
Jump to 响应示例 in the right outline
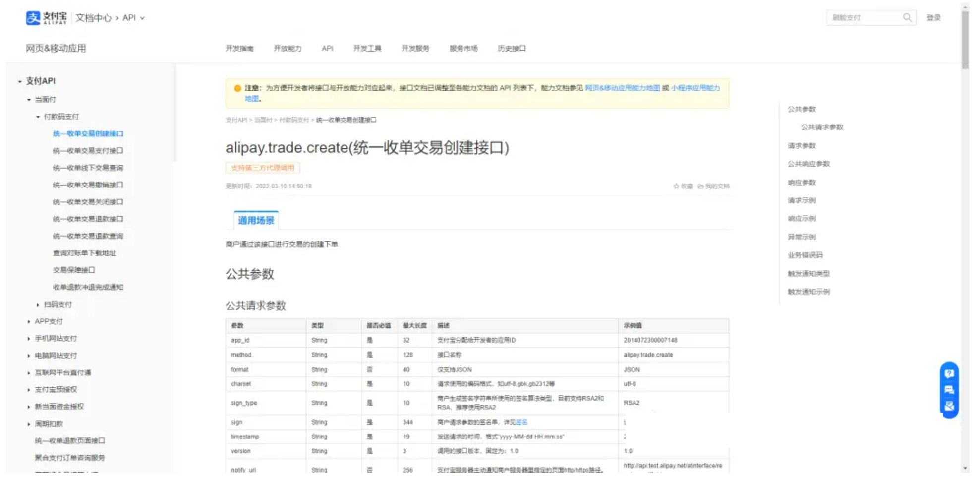tap(802, 219)
